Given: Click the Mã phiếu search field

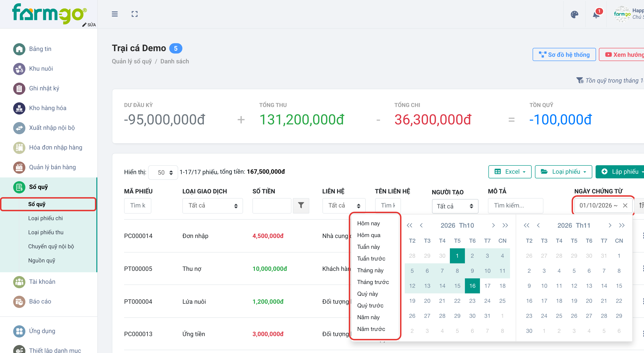Looking at the screenshot, I should [137, 206].
